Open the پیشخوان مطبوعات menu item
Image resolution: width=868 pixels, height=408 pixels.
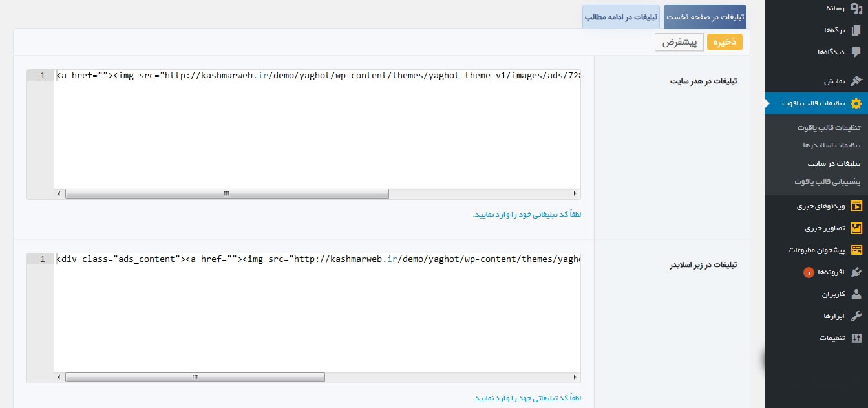(x=816, y=250)
